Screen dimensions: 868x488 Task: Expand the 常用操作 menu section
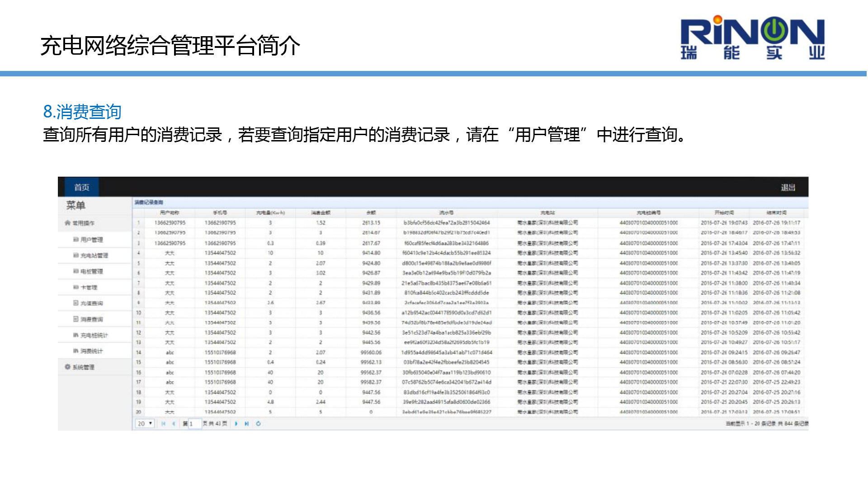click(83, 223)
